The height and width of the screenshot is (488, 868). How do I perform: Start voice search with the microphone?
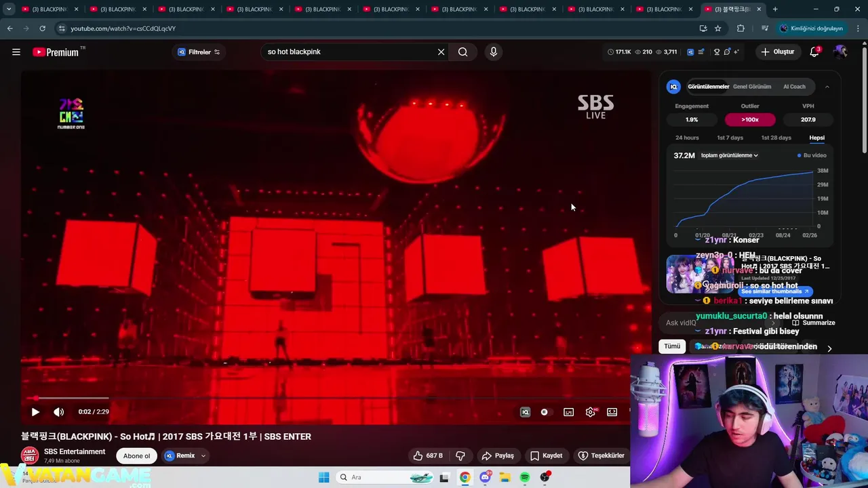tap(493, 52)
